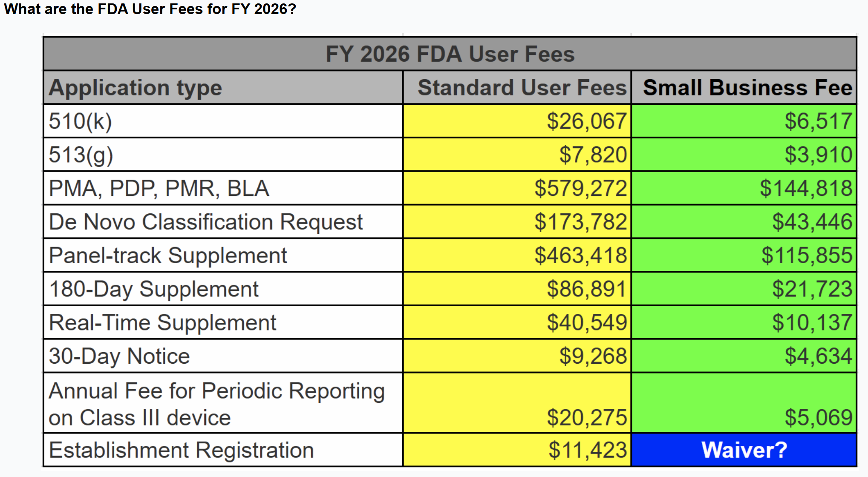Click the Real-Time Supplement small fee $10,137
Screen dimensions: 868x477
[812, 322]
